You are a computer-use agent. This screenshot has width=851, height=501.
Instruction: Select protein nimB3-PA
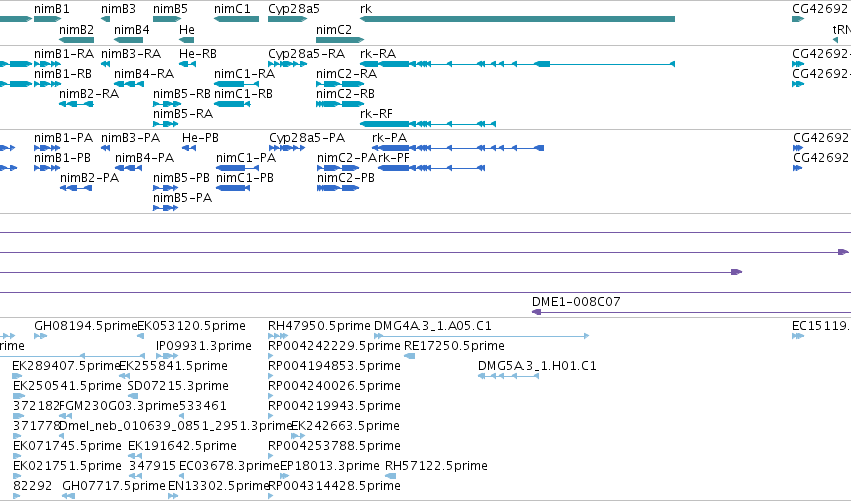105,148
